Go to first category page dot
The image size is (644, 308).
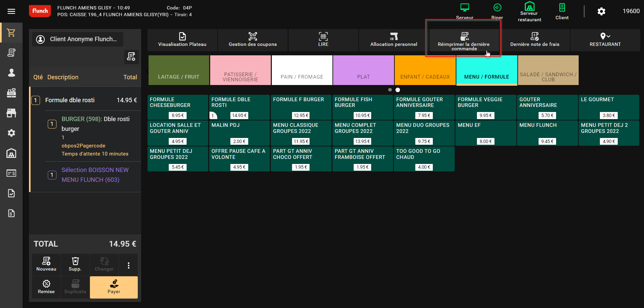click(x=390, y=90)
